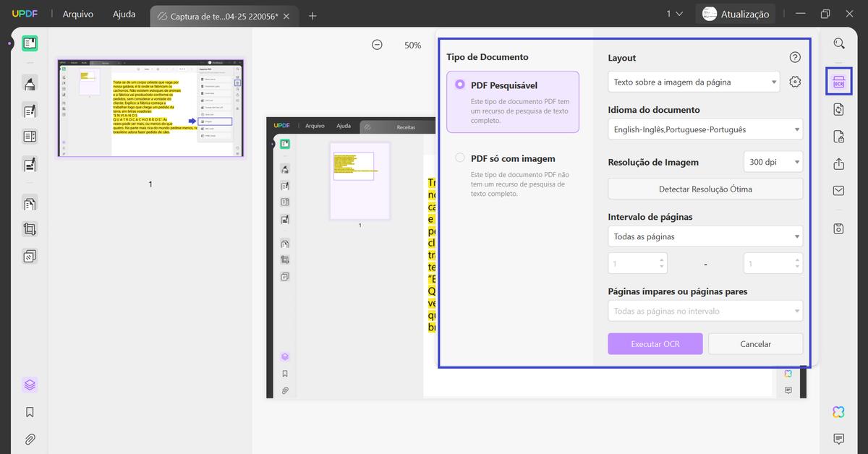Open the Bookmarks panel icon
Screen dimensions: 868x454
(29, 411)
